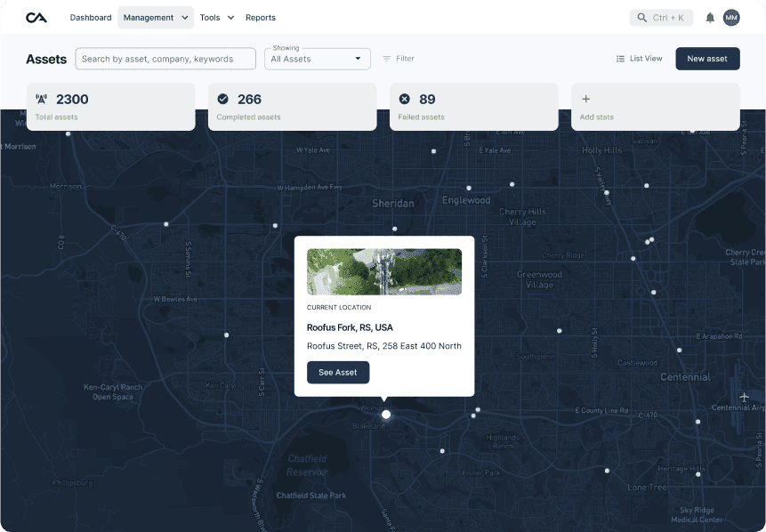The height and width of the screenshot is (532, 766).
Task: Expand the Tools chevron arrow
Action: tap(230, 18)
